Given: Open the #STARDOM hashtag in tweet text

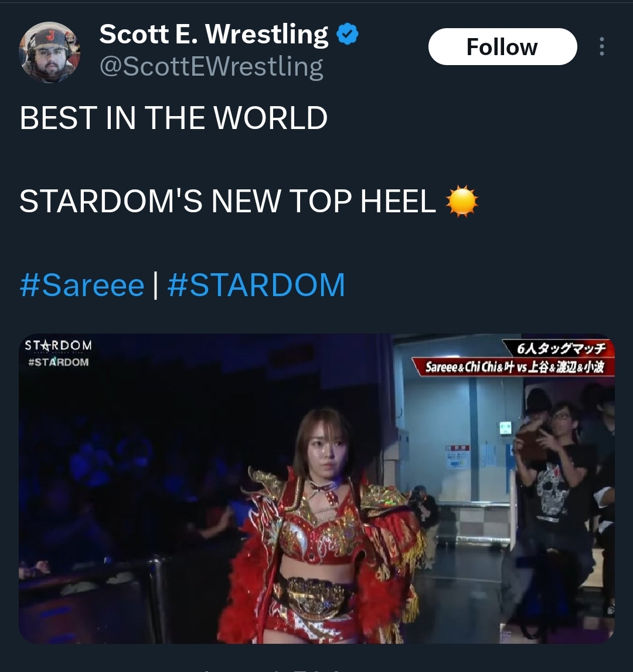Looking at the screenshot, I should tap(256, 285).
